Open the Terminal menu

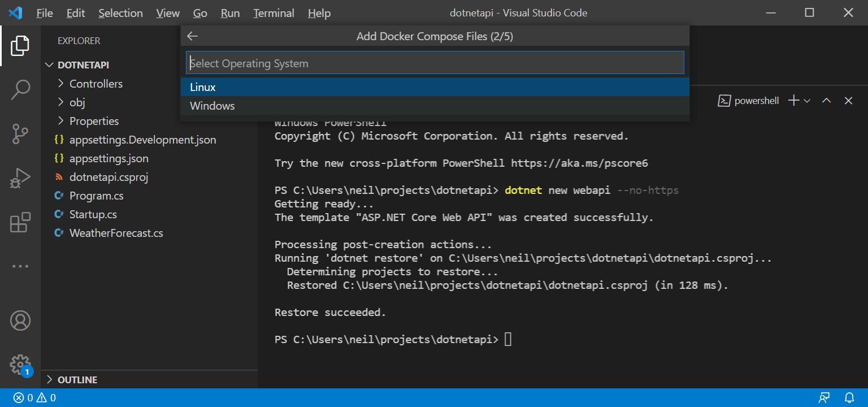274,13
